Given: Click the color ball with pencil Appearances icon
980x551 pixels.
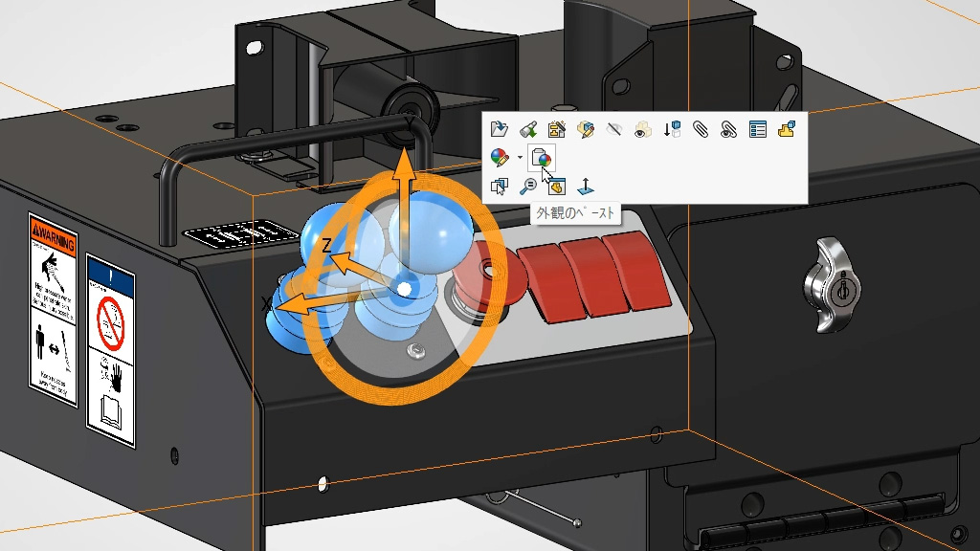Looking at the screenshot, I should pyautogui.click(x=498, y=158).
